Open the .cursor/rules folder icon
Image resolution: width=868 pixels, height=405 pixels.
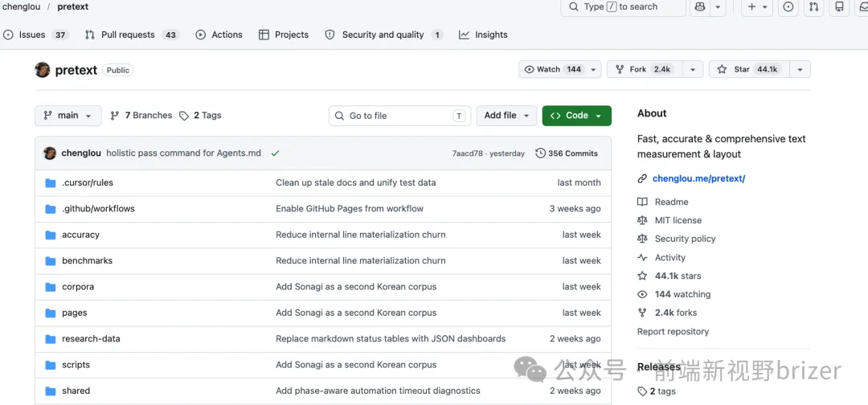pos(51,183)
